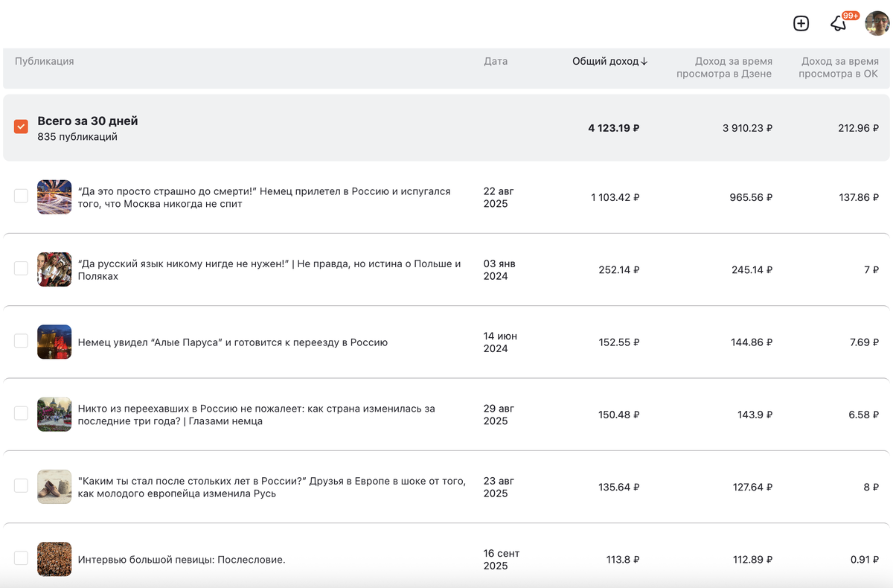Open the Moscow night traffic thumbnail
The width and height of the screenshot is (893, 588).
point(54,196)
